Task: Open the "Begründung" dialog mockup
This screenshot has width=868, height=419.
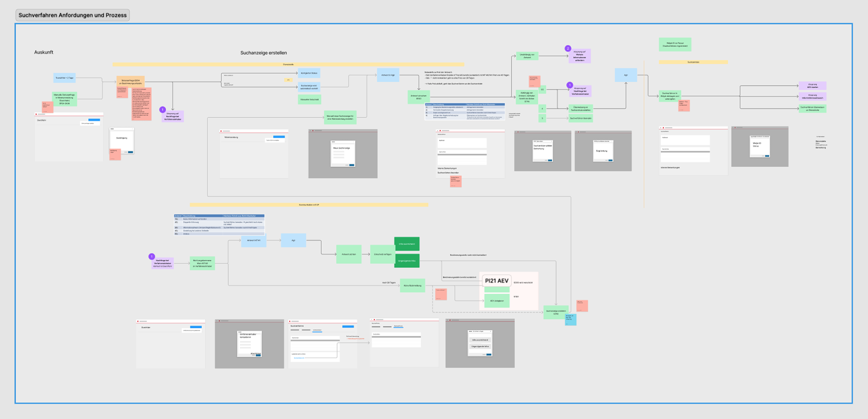Action: pos(603,151)
